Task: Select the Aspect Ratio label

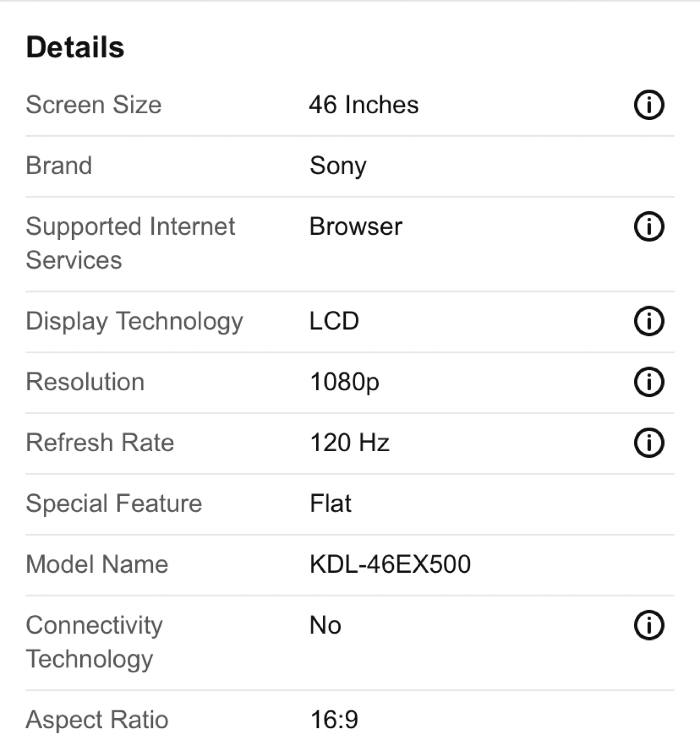Action: point(97,720)
